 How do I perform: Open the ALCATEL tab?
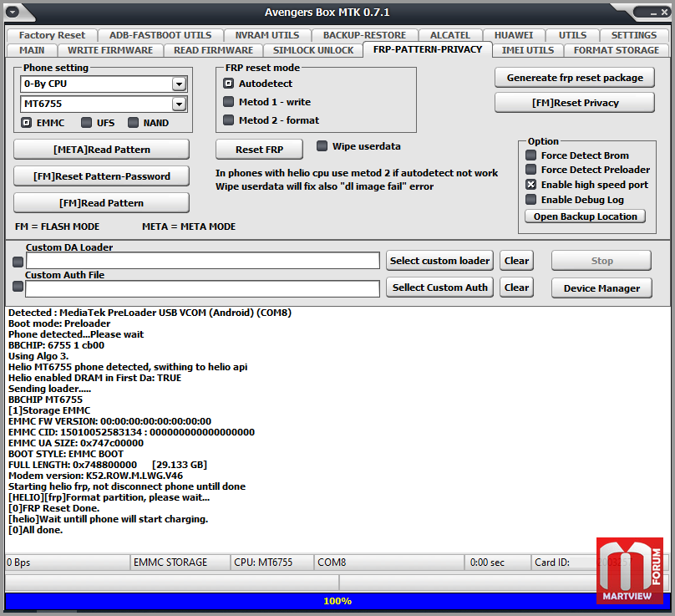pos(449,35)
